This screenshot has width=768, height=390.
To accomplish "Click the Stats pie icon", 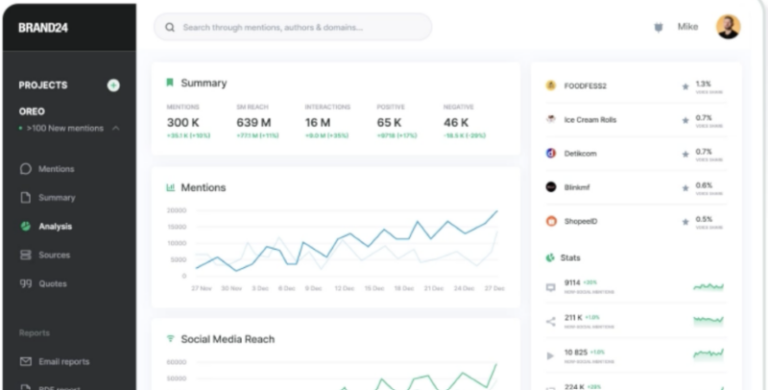I will [551, 257].
